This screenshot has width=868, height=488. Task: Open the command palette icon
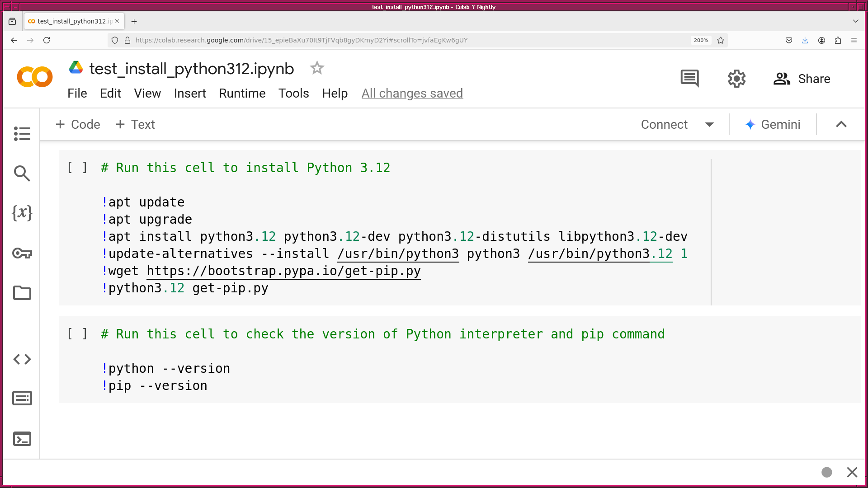coord(22,399)
